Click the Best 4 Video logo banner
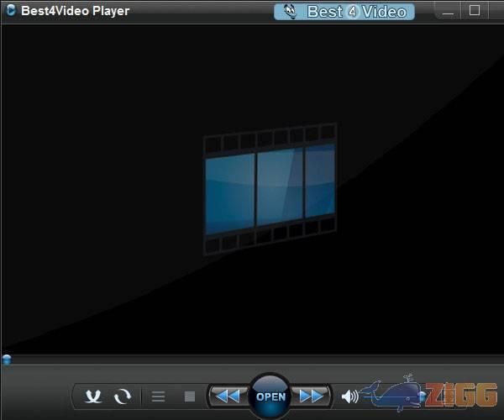Viewport: 504px width, 420px height. point(344,12)
